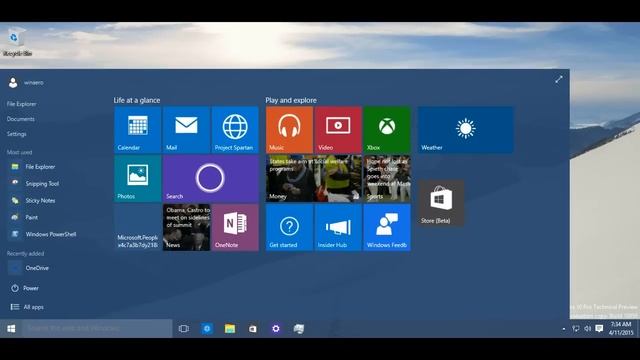This screenshot has height=360, width=640.
Task: Open the Windows Feedback tile
Action: point(387,227)
